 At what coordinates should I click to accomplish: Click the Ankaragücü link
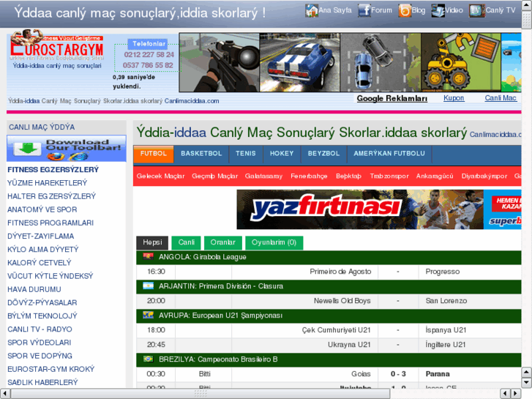coord(435,176)
